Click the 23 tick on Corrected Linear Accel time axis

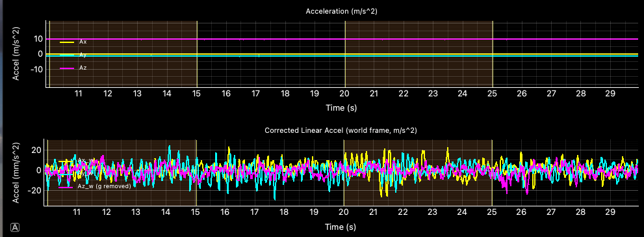point(432,212)
